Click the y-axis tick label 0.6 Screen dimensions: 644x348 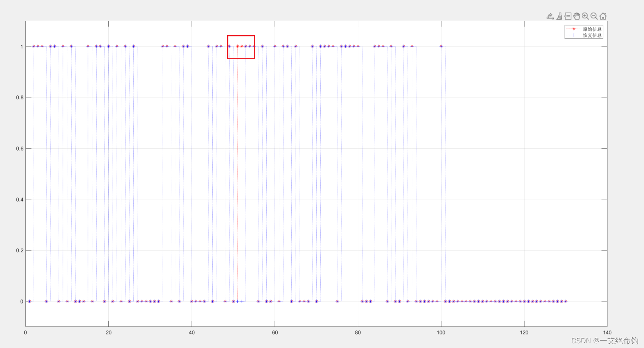click(x=20, y=149)
